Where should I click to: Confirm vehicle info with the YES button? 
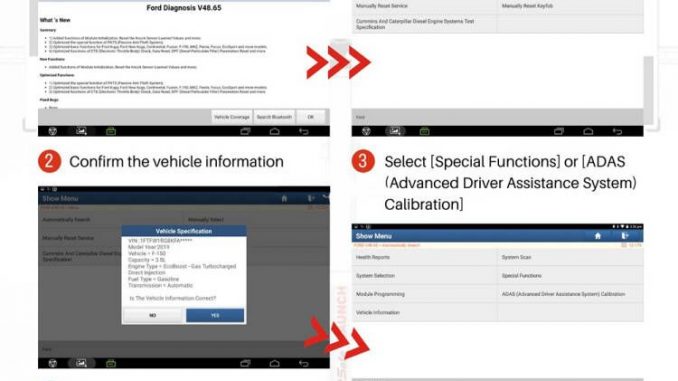(x=215, y=315)
